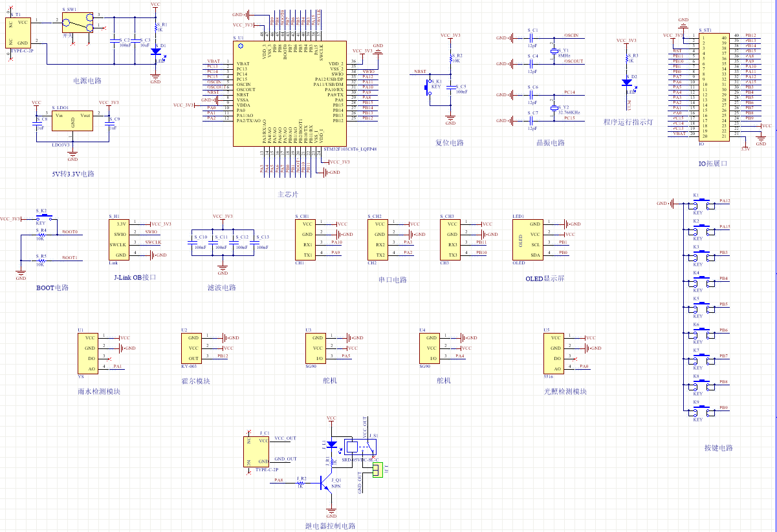Click the 晶振电路 section label

click(551, 143)
